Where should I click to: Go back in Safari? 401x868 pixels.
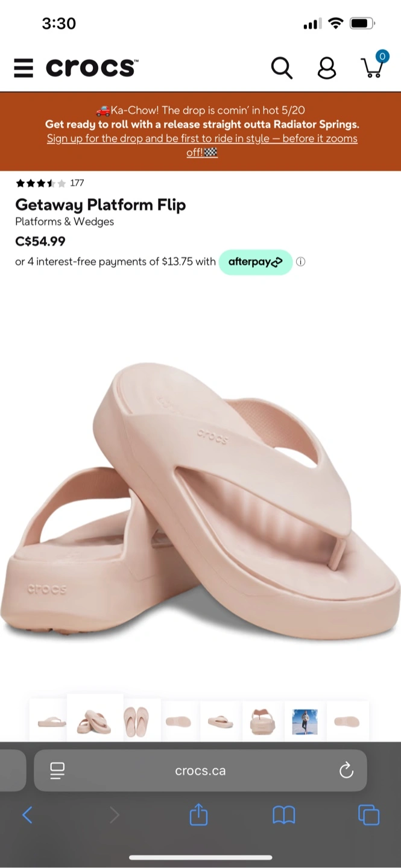click(27, 815)
